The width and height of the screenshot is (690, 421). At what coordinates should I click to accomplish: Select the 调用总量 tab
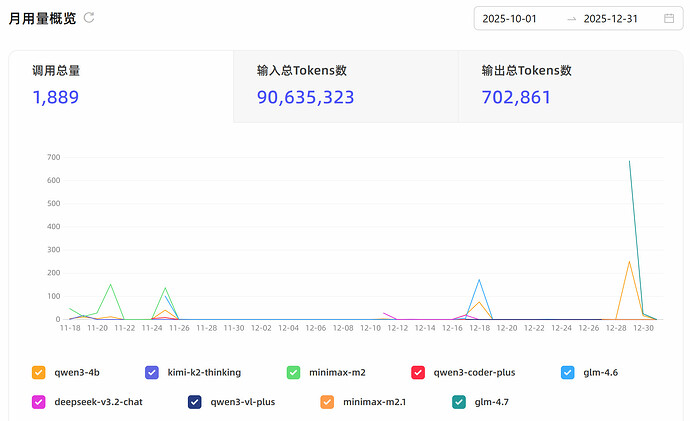[x=121, y=86]
